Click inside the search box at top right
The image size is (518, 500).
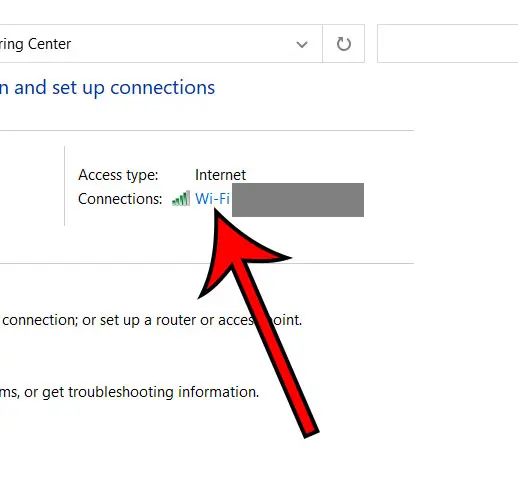pyautogui.click(x=447, y=43)
